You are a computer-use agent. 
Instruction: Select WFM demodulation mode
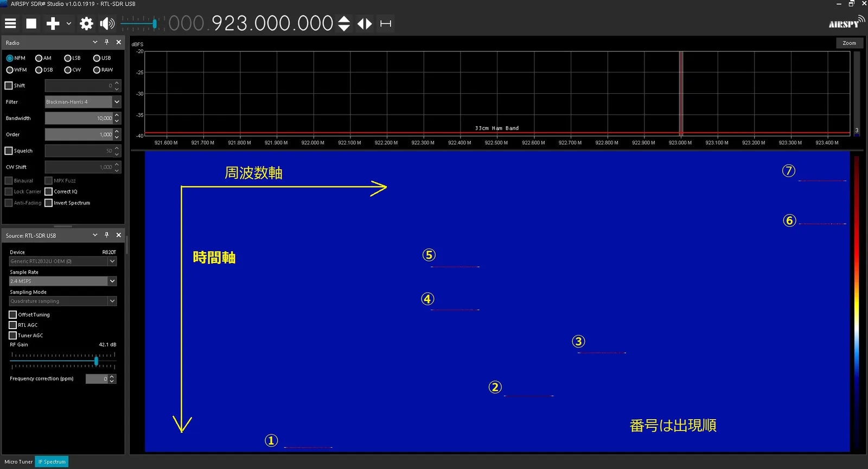(16, 70)
